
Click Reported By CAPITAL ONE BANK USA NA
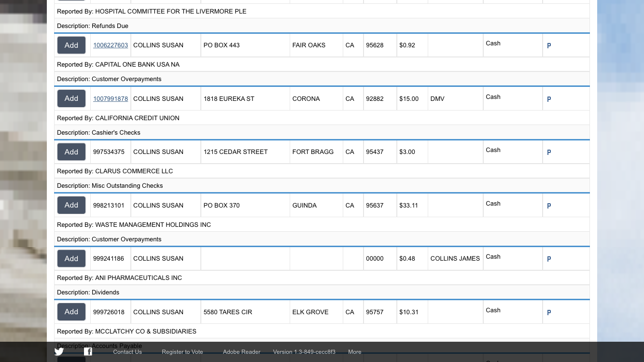tap(118, 65)
